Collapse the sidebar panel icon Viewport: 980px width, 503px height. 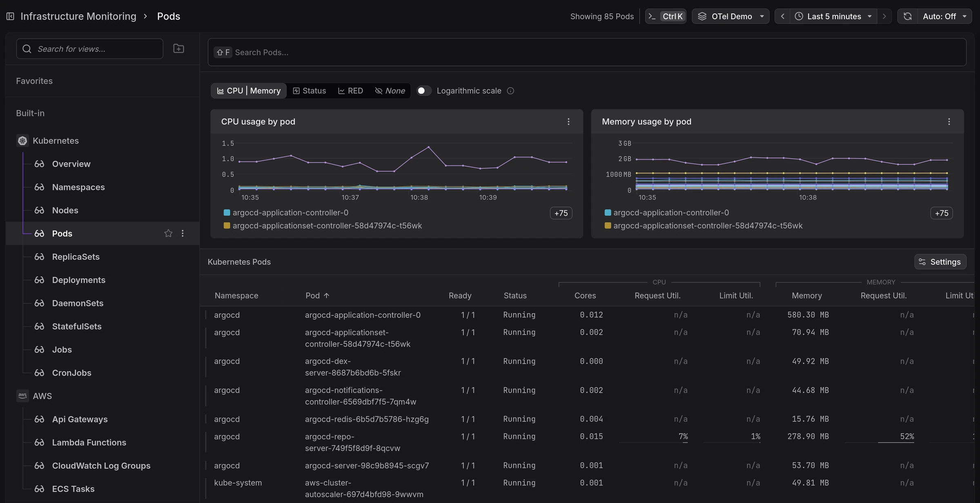[x=10, y=16]
